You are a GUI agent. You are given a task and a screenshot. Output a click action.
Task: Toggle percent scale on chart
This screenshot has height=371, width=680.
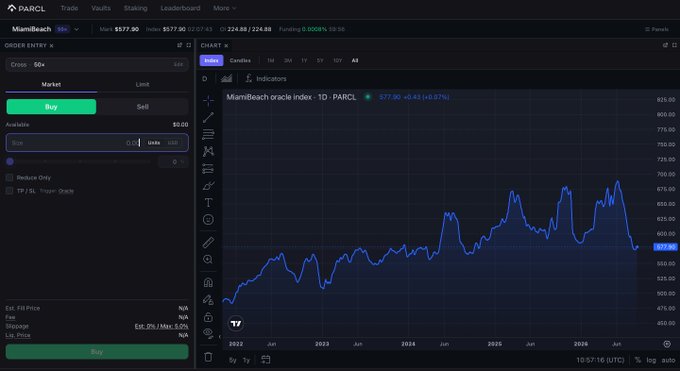click(638, 360)
